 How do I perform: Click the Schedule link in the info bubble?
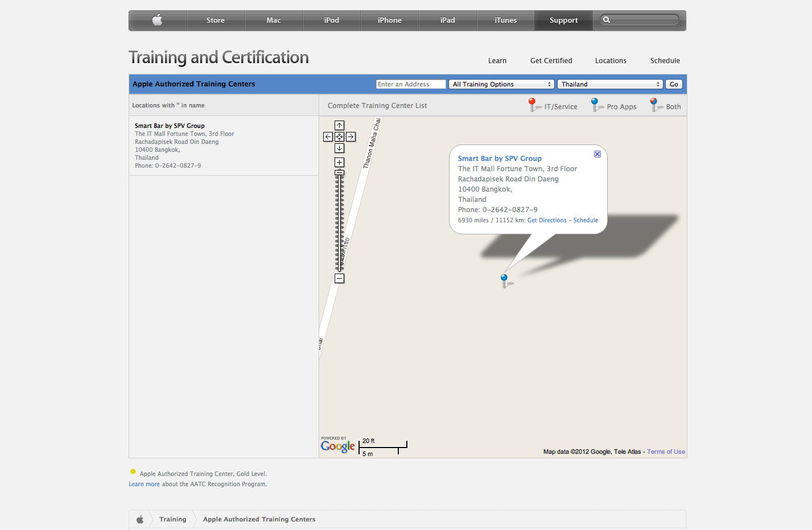pos(586,221)
